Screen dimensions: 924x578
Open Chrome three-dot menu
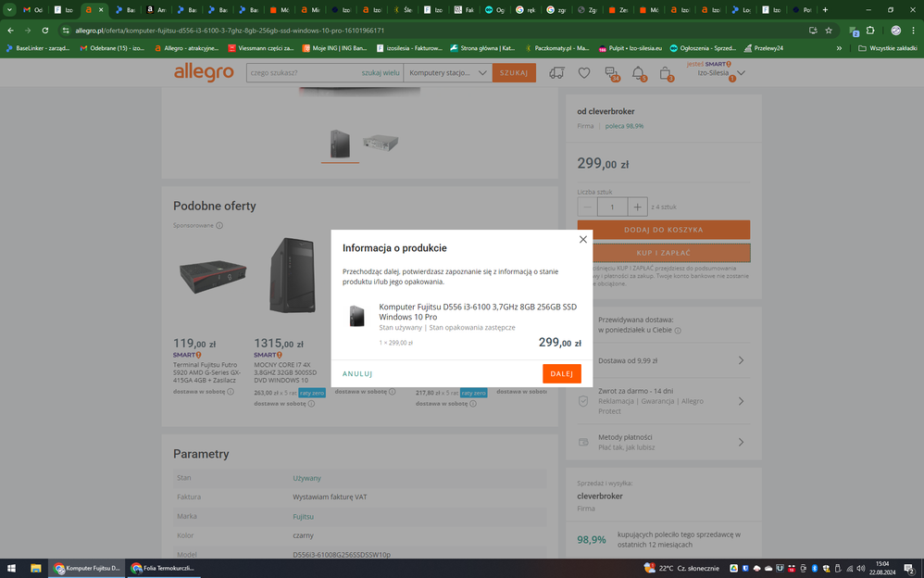pos(914,30)
